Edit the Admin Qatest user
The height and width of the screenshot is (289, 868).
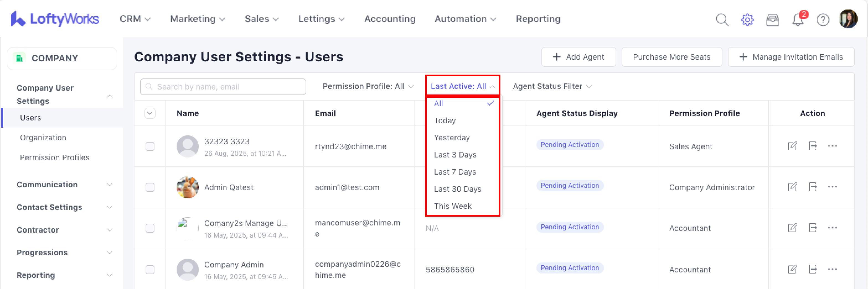click(x=792, y=187)
